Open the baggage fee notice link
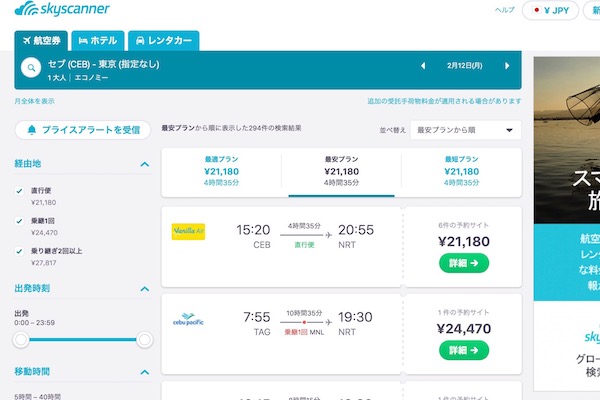The height and width of the screenshot is (400, 600). [x=444, y=101]
